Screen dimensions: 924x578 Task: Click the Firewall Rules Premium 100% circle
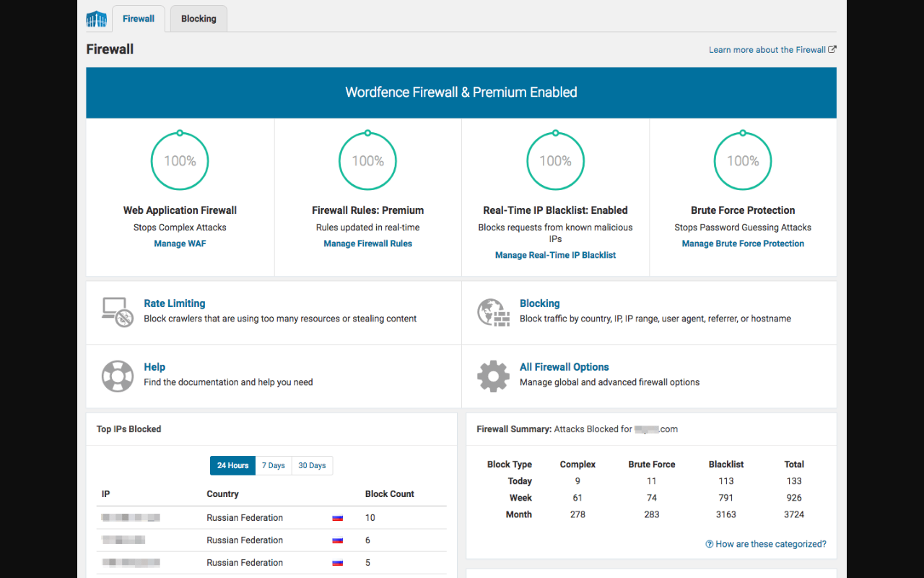368,161
